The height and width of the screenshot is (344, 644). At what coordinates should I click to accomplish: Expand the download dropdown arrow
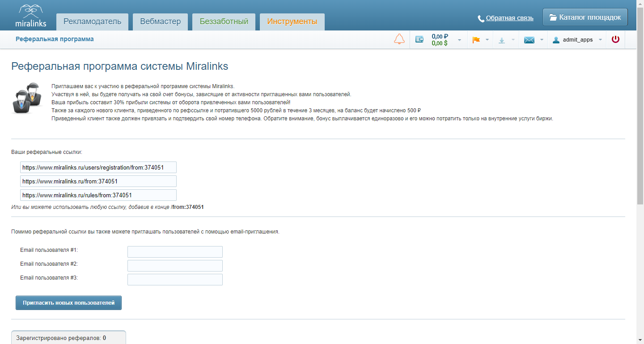[513, 40]
